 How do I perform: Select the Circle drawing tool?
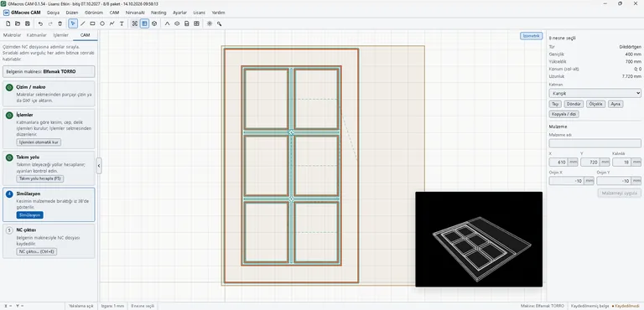click(102, 23)
